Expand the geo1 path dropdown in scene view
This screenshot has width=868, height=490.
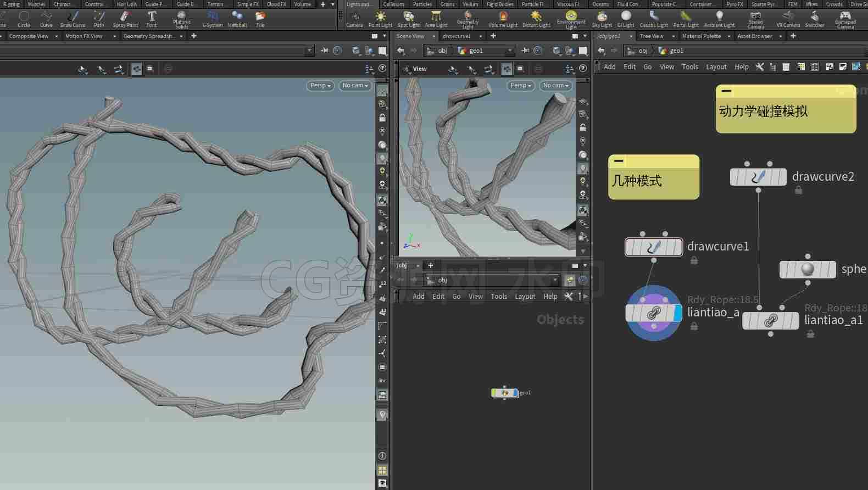click(x=510, y=51)
